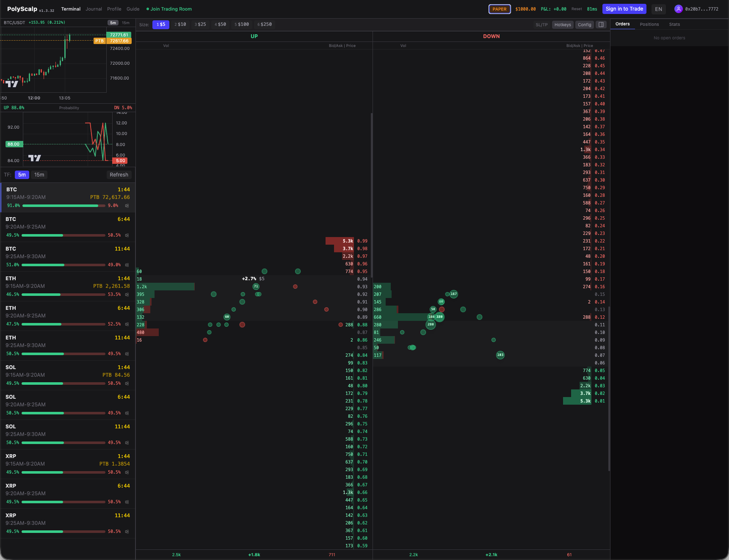Open the EN language selector

[658, 9]
